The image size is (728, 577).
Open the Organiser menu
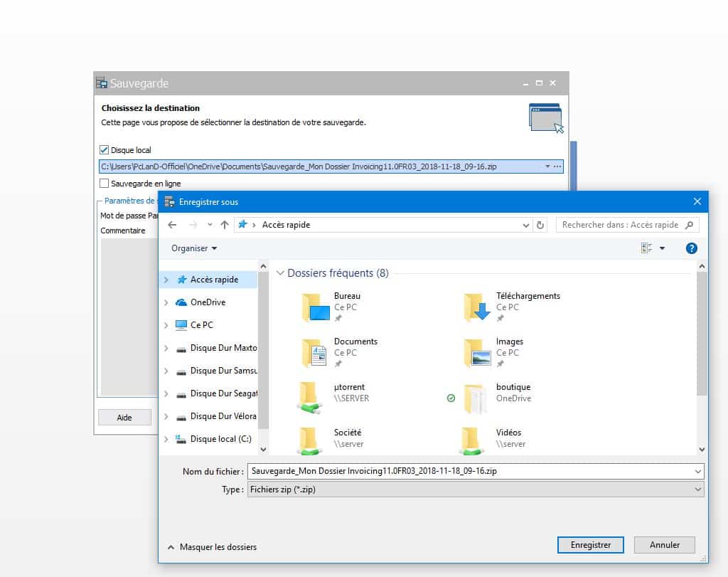pyautogui.click(x=194, y=248)
